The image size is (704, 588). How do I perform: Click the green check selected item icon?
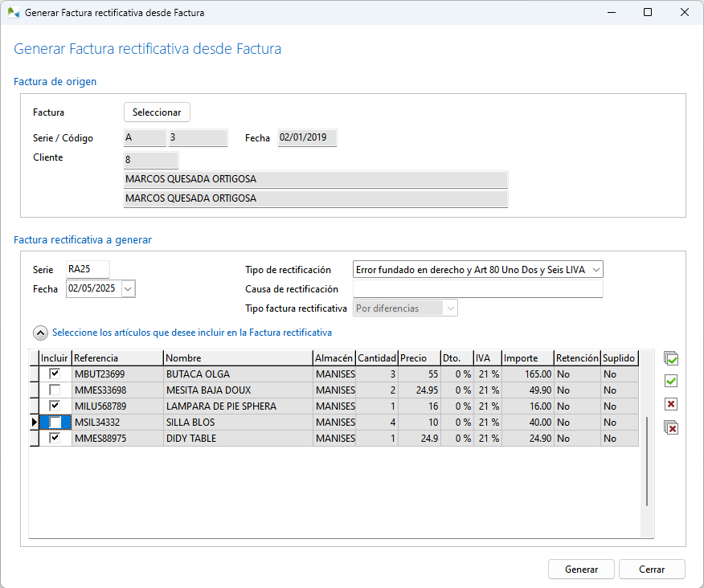pyautogui.click(x=671, y=381)
